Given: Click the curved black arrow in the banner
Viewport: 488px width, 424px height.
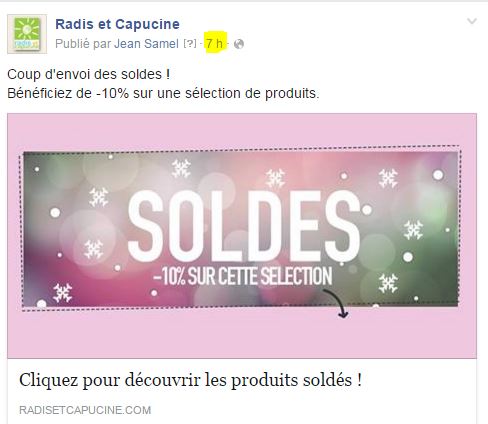Looking at the screenshot, I should [x=336, y=303].
